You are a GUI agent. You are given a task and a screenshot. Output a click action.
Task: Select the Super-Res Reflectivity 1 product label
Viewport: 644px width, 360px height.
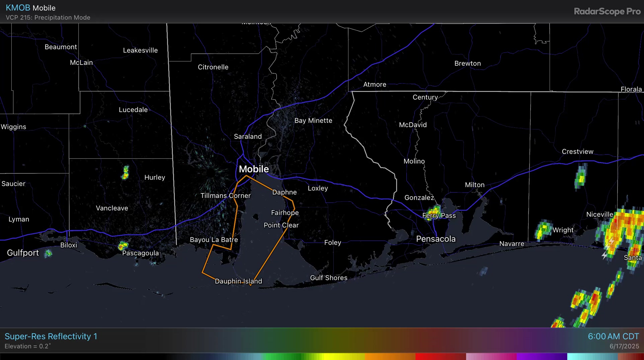[x=51, y=336]
